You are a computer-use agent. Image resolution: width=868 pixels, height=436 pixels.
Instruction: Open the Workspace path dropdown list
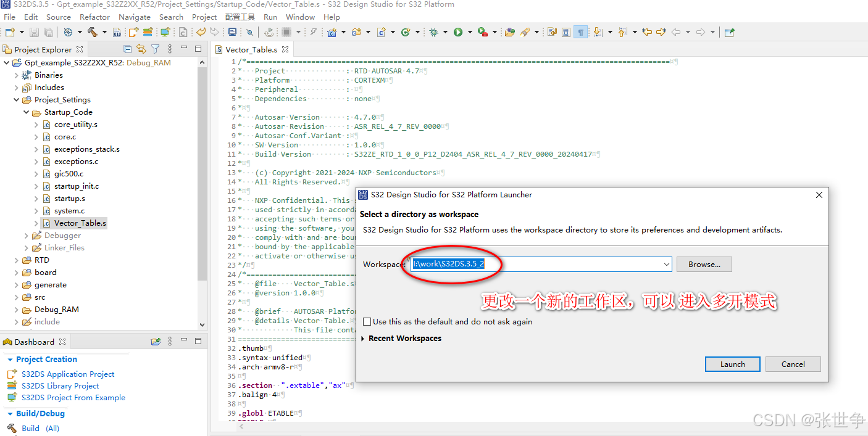point(666,264)
